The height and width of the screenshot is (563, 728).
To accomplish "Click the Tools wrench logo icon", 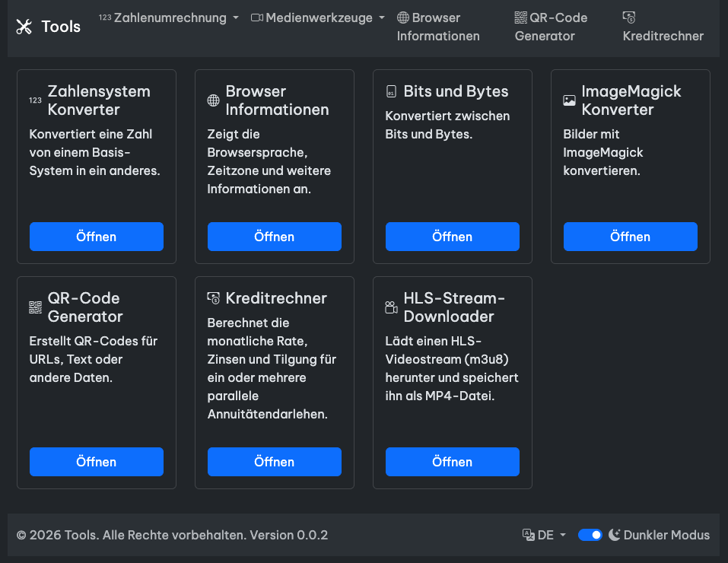I will pos(24,27).
